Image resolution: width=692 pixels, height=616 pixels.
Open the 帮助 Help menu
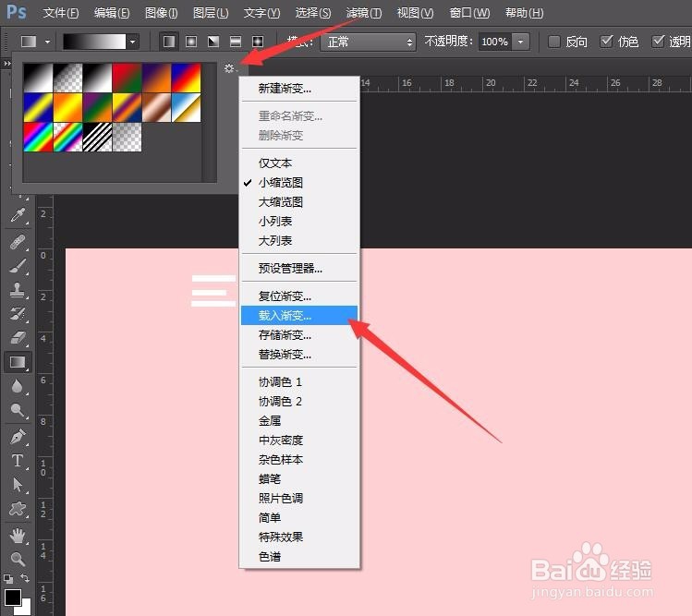tap(524, 13)
